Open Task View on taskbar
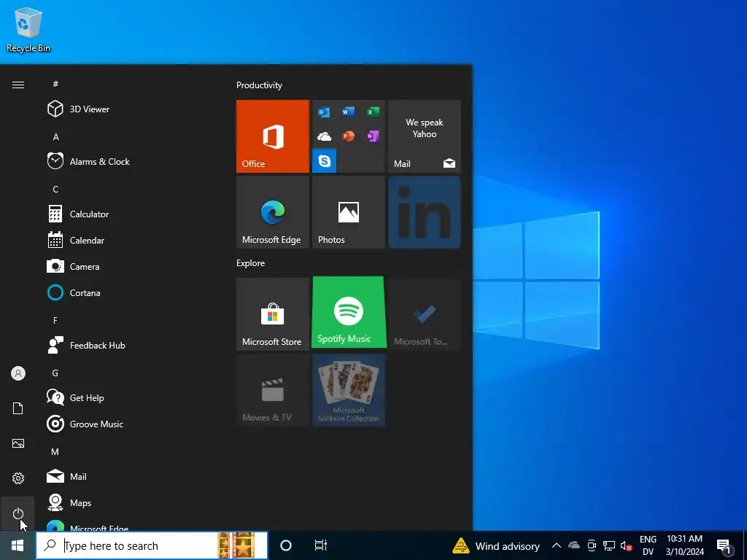The height and width of the screenshot is (560, 747). pyautogui.click(x=321, y=545)
